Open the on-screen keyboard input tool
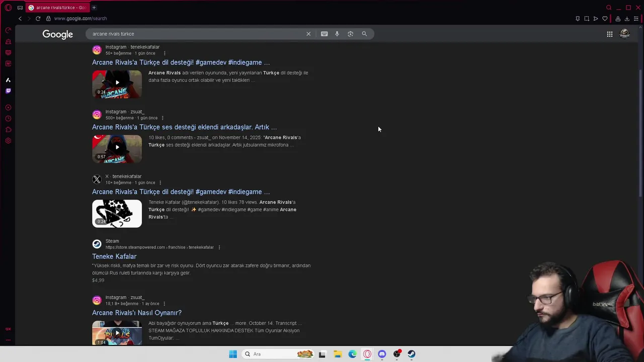The image size is (644, 362). click(x=324, y=34)
